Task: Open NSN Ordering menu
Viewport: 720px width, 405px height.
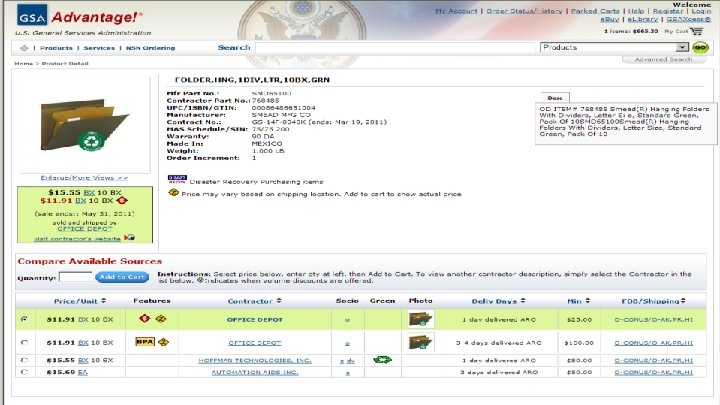Action: [151, 48]
